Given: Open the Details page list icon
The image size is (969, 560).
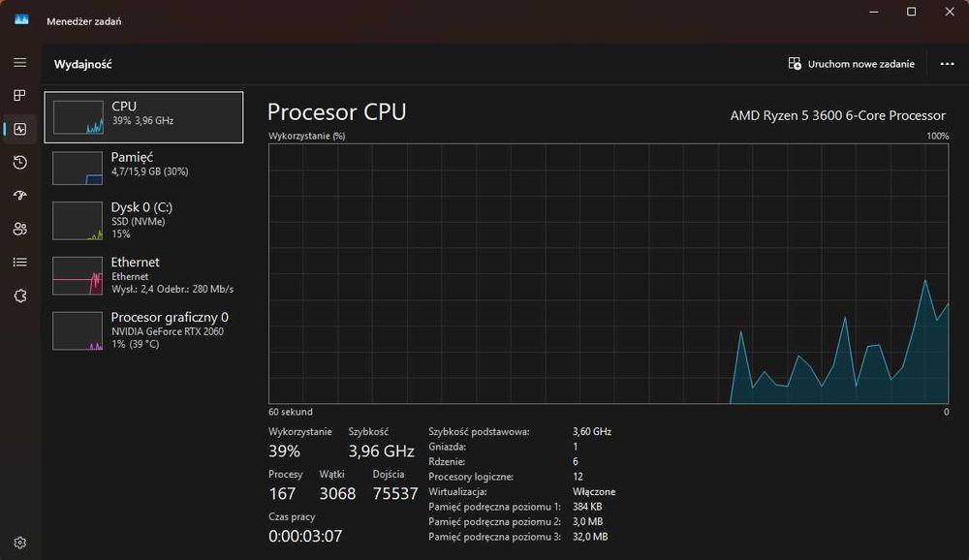Looking at the screenshot, I should coord(19,262).
